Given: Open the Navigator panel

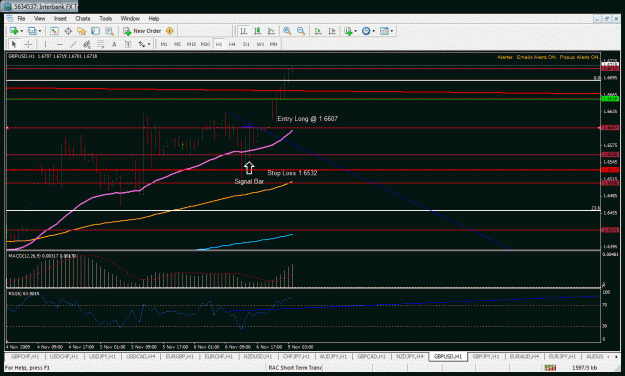Looking at the screenshot, I should (x=82, y=31).
